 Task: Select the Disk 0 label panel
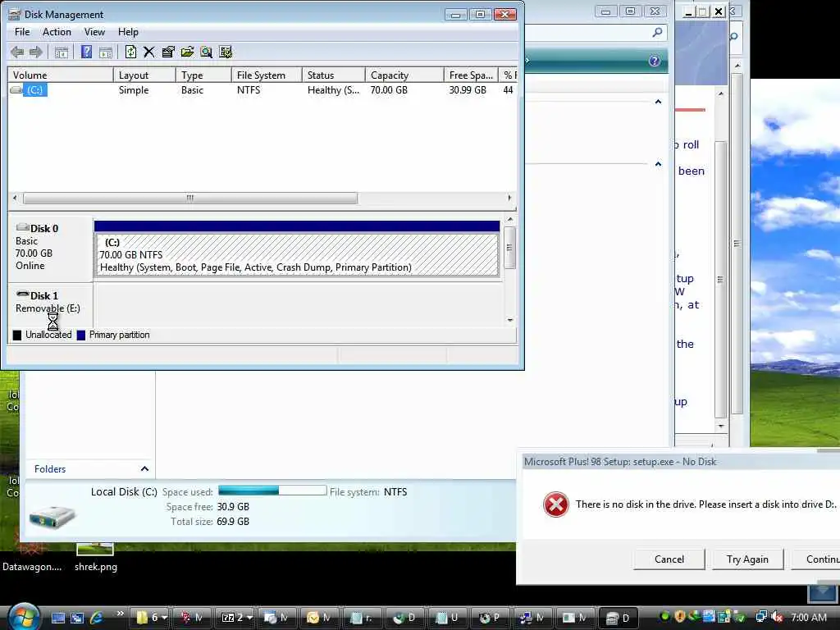click(50, 249)
